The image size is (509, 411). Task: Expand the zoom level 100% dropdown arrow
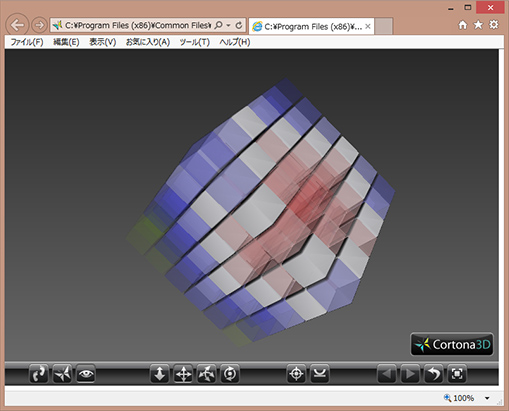[487, 398]
